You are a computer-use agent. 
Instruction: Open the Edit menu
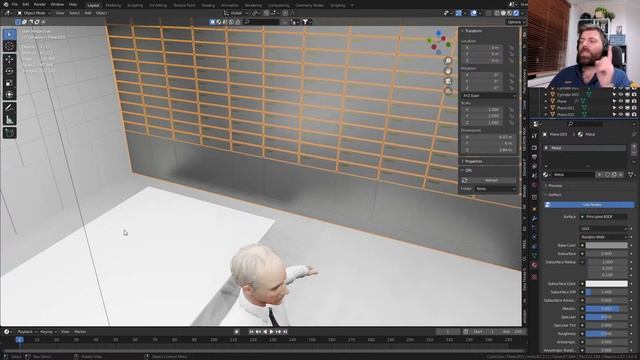click(x=26, y=4)
